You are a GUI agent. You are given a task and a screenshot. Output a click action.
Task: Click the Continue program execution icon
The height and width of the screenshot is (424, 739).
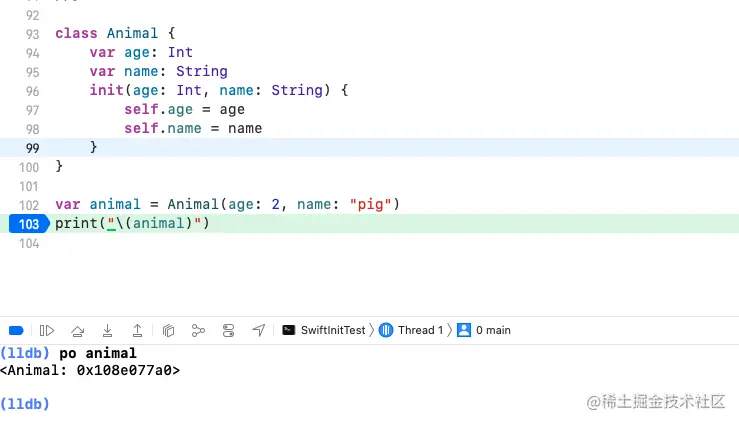47,330
